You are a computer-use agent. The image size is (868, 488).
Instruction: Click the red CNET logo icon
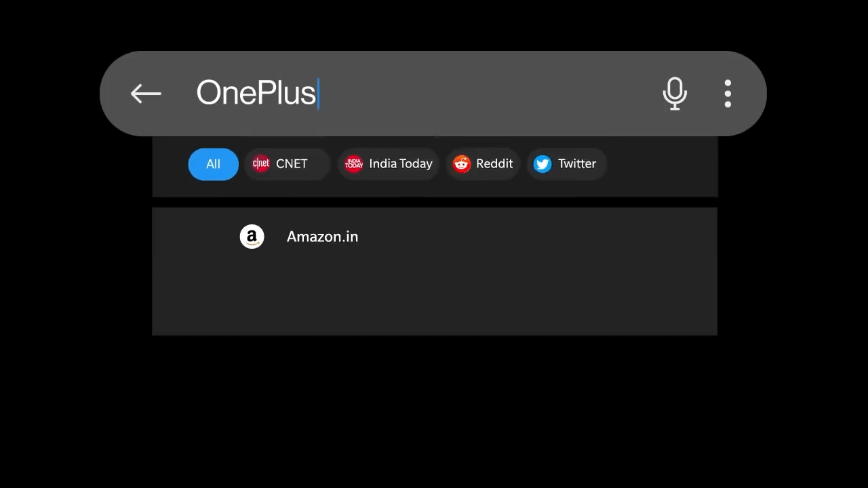(x=261, y=164)
